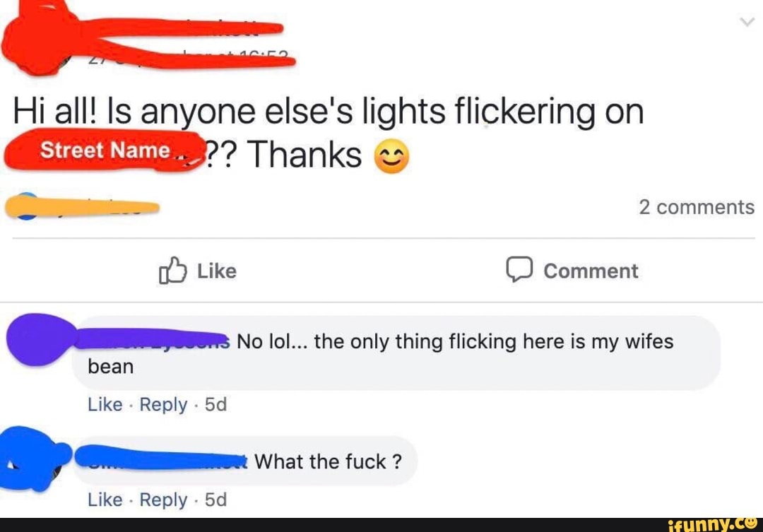Viewport: 763px width, 532px height.
Task: Click the purple-covered first commenter avatar
Action: click(39, 341)
